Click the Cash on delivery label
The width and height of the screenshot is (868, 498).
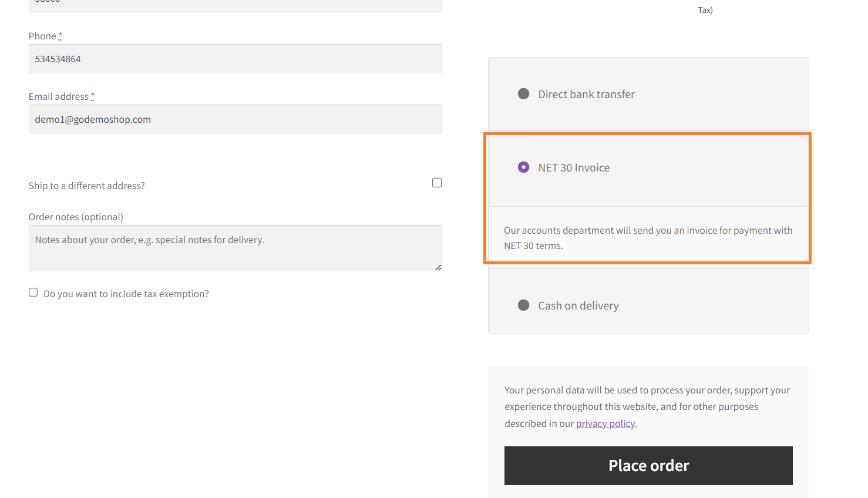pyautogui.click(x=578, y=305)
